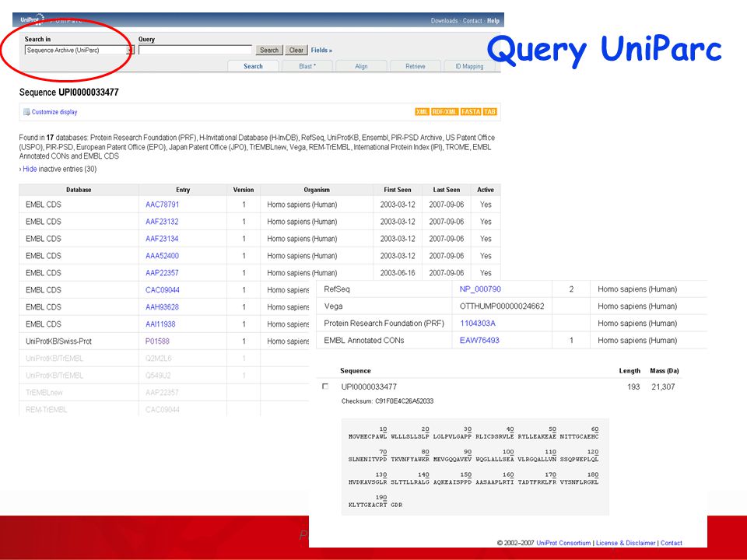Image resolution: width=747 pixels, height=560 pixels.
Task: Switch to the Search tab
Action: click(x=253, y=66)
